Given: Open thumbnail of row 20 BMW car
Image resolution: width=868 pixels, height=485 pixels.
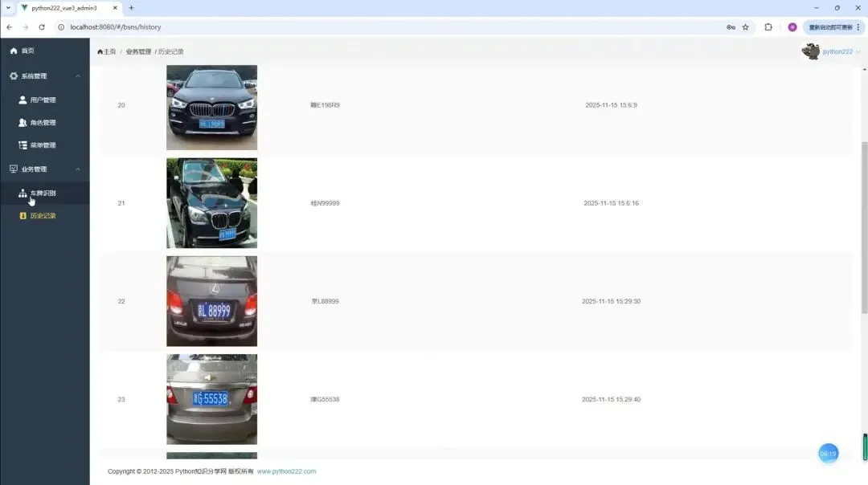Looking at the screenshot, I should (x=212, y=108).
